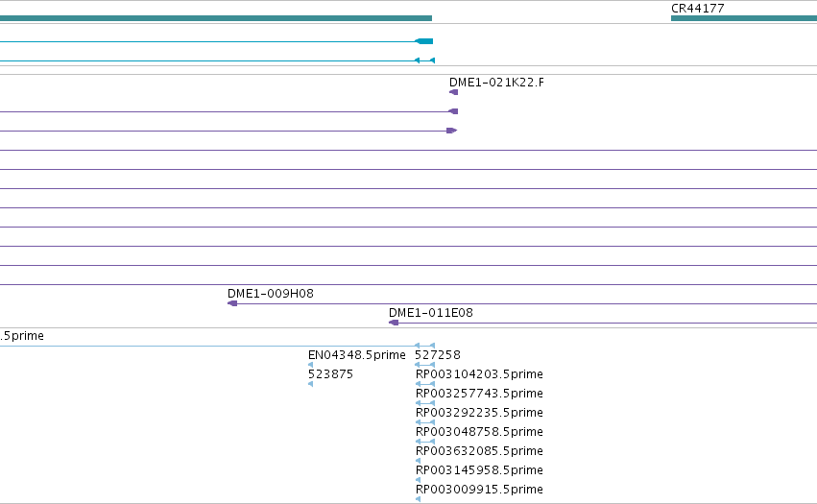817x504 pixels.
Task: Select RP003632085.5prime label
Action: click(479, 451)
